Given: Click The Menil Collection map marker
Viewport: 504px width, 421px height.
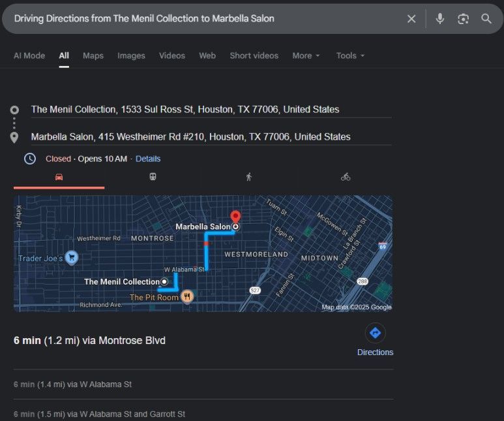Looking at the screenshot, I should pos(164,281).
